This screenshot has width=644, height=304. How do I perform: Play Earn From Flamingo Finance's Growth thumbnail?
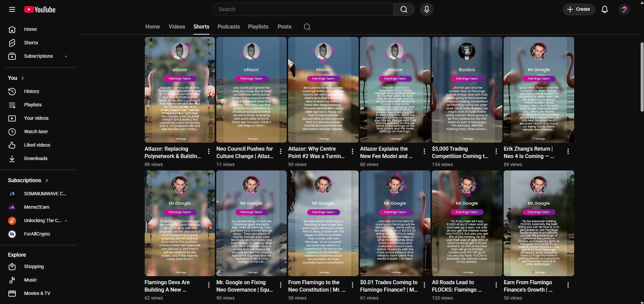(x=539, y=223)
